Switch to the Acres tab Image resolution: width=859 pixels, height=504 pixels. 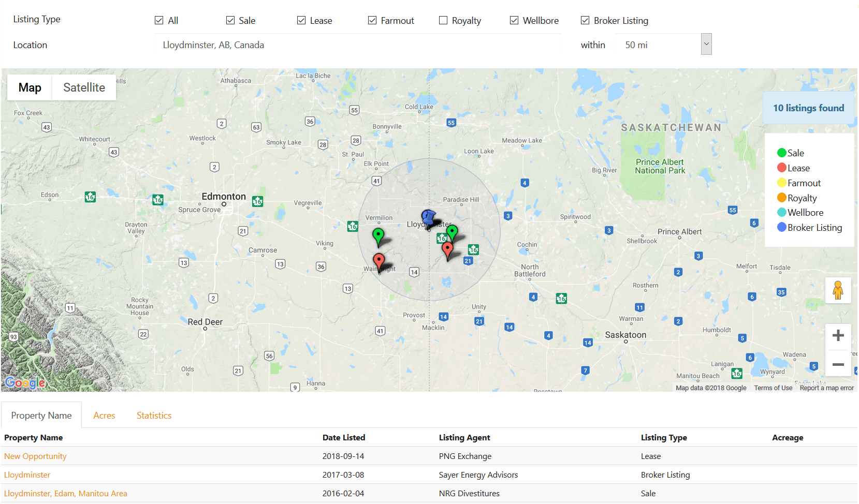[x=104, y=415]
